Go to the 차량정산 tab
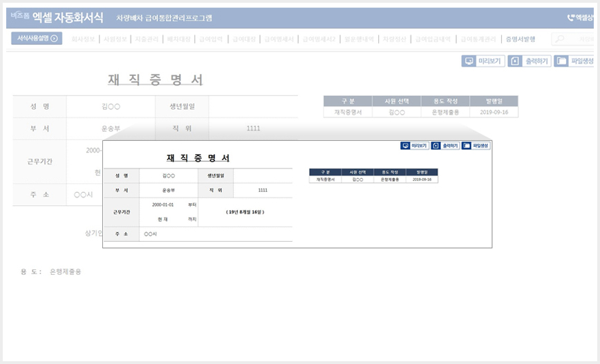The image size is (600, 364). [x=395, y=39]
